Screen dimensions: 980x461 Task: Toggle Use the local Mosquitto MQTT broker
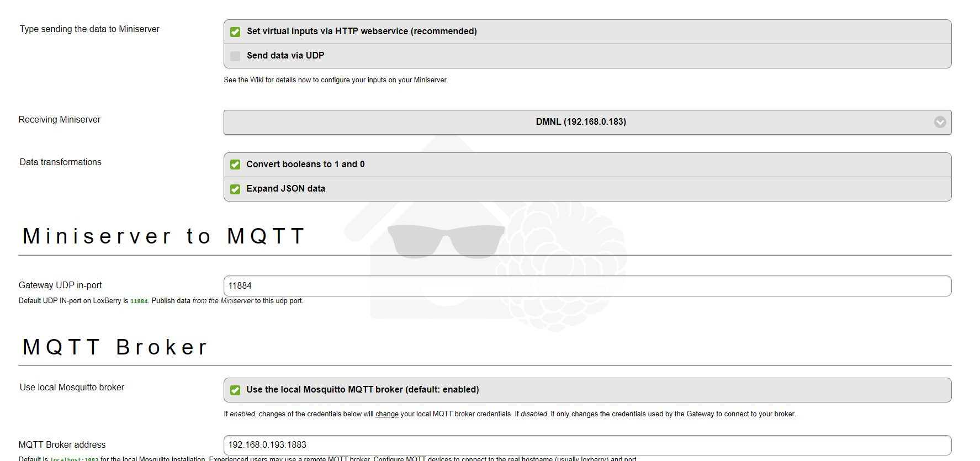click(235, 390)
